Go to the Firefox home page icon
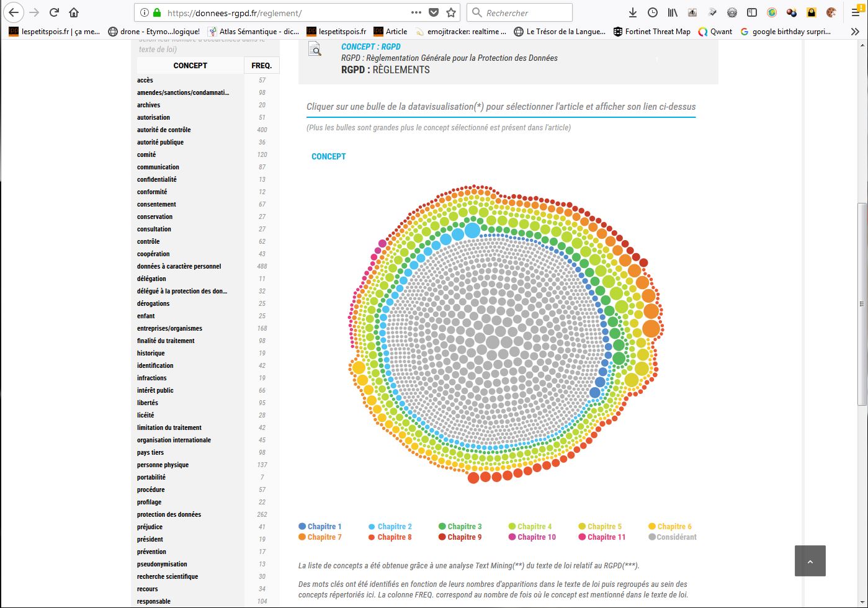Screen dimensions: 868x608 pyautogui.click(x=74, y=12)
